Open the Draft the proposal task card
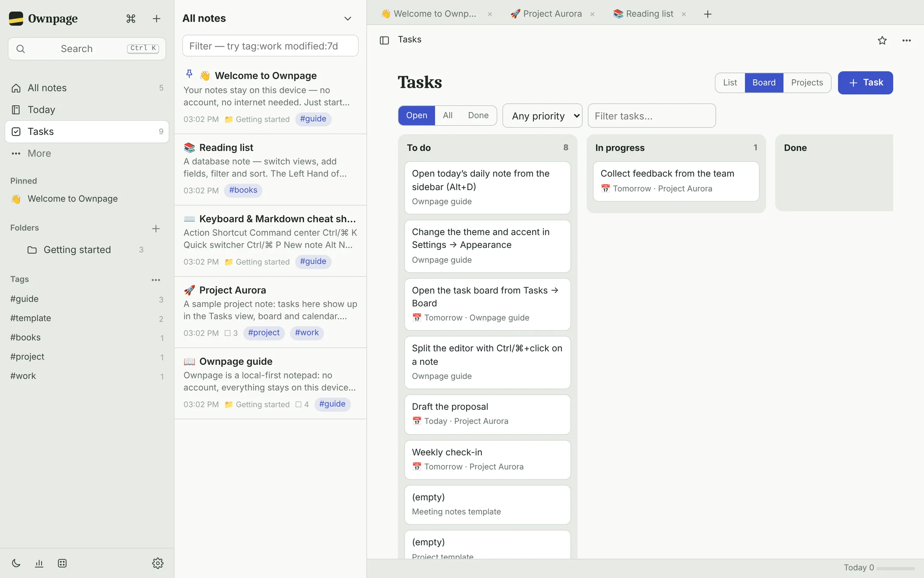The image size is (924, 578). (x=487, y=414)
